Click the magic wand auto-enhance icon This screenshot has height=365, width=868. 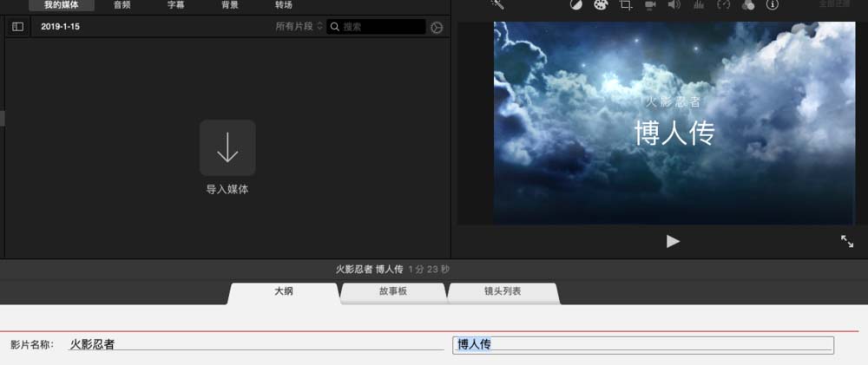496,3
